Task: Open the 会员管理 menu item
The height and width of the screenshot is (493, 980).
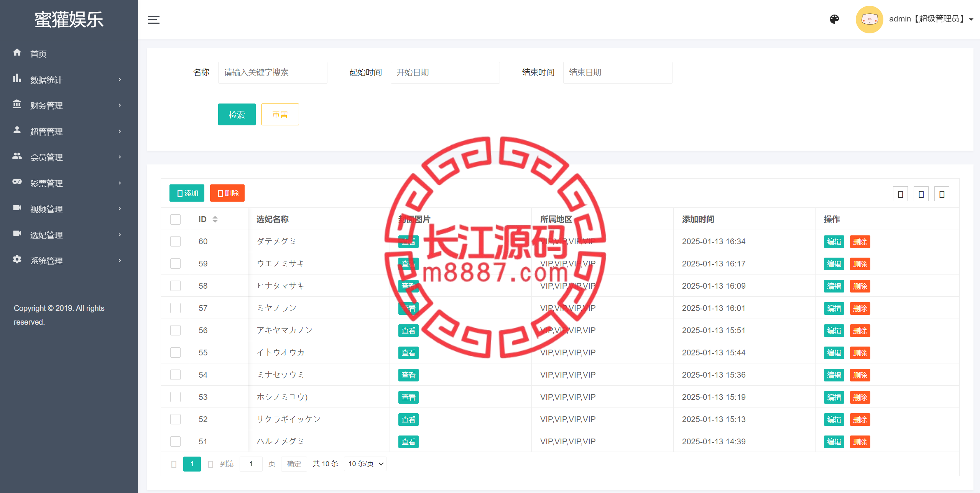Action: tap(69, 157)
